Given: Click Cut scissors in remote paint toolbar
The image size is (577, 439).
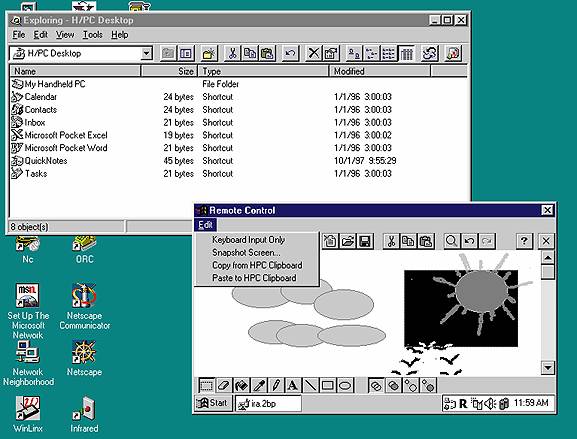Looking at the screenshot, I should click(391, 241).
